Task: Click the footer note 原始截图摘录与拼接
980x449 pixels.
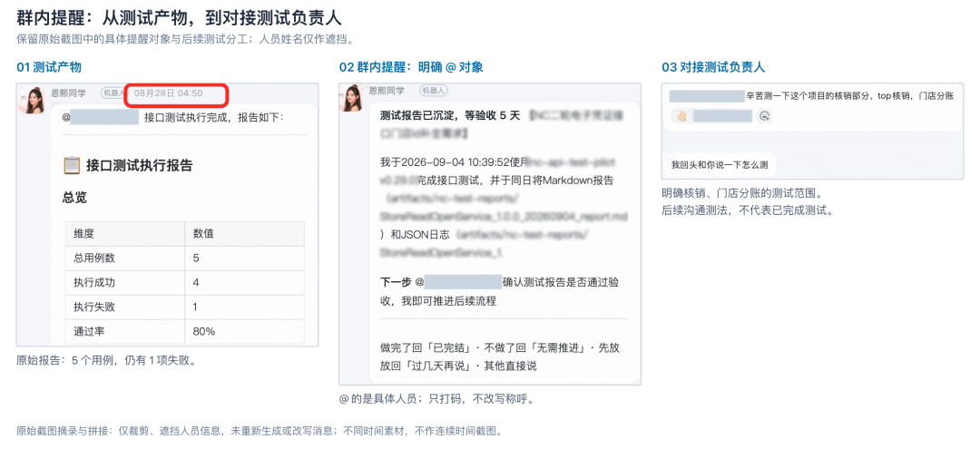Action: pos(260,430)
